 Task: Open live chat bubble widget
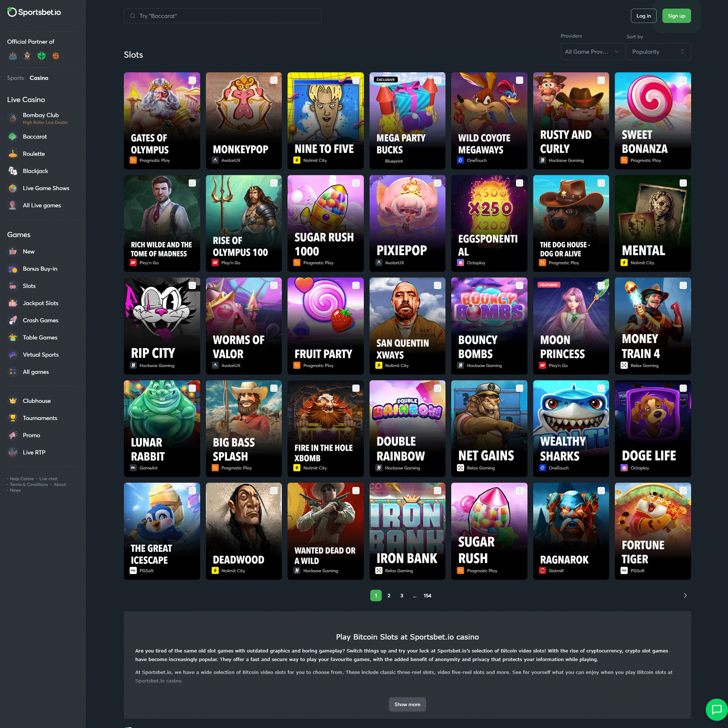click(x=716, y=710)
